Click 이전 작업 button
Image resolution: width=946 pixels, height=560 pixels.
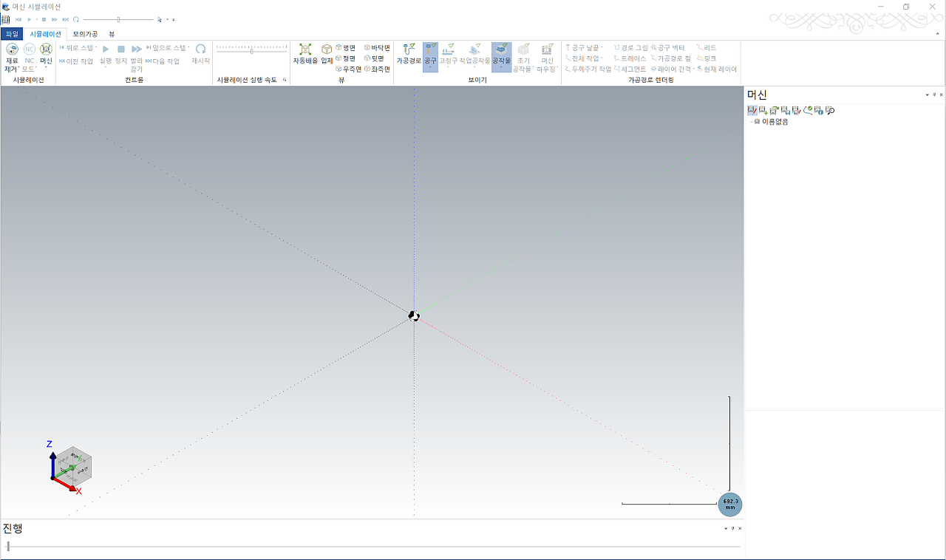76,61
